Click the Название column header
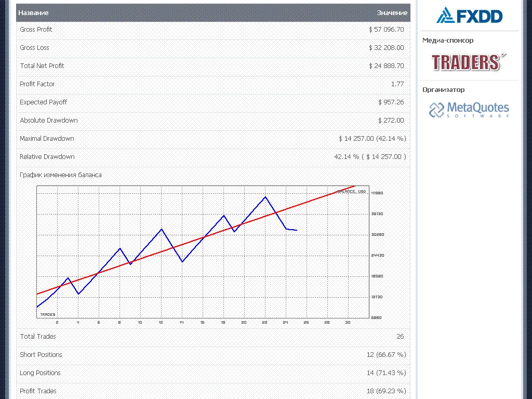This screenshot has width=532, height=399. click(33, 12)
